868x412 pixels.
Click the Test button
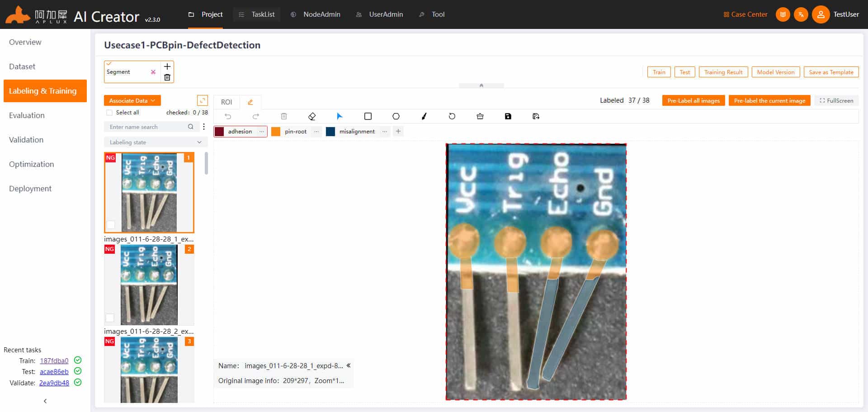point(685,72)
